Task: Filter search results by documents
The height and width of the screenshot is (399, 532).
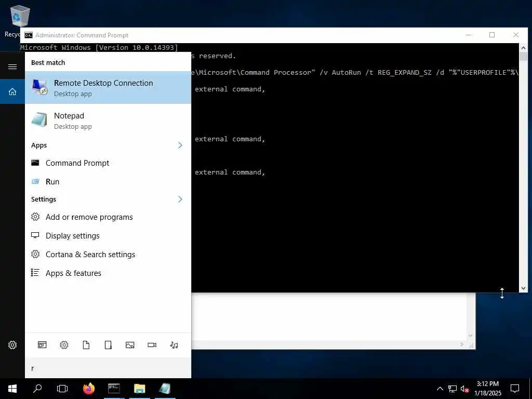Action: [x=86, y=345]
